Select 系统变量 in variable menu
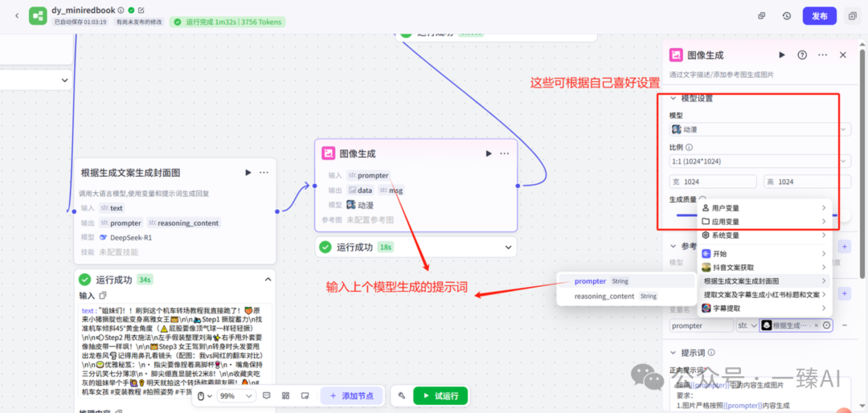Image resolution: width=868 pixels, height=413 pixels. point(764,235)
